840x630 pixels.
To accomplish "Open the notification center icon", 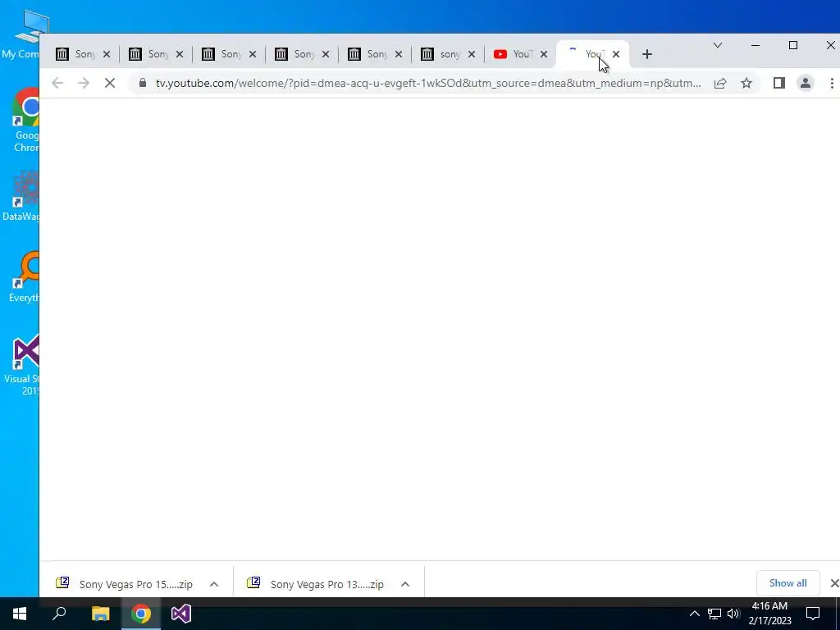I will point(813,614).
